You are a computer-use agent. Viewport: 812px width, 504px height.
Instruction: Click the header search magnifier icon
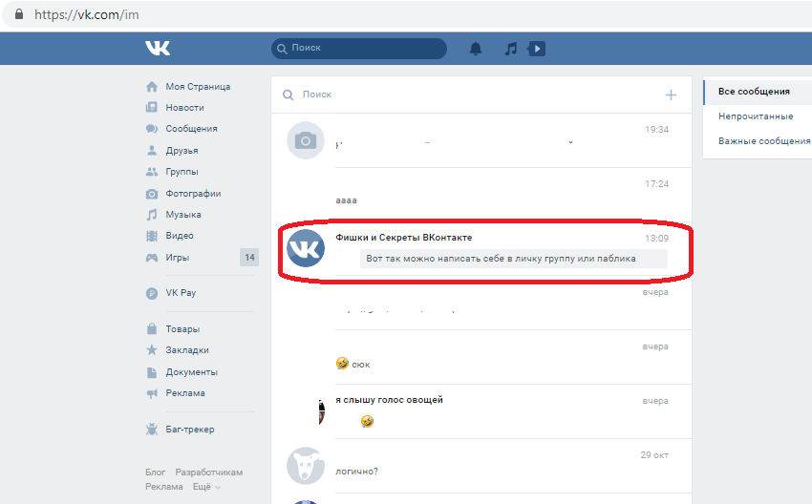tap(282, 49)
